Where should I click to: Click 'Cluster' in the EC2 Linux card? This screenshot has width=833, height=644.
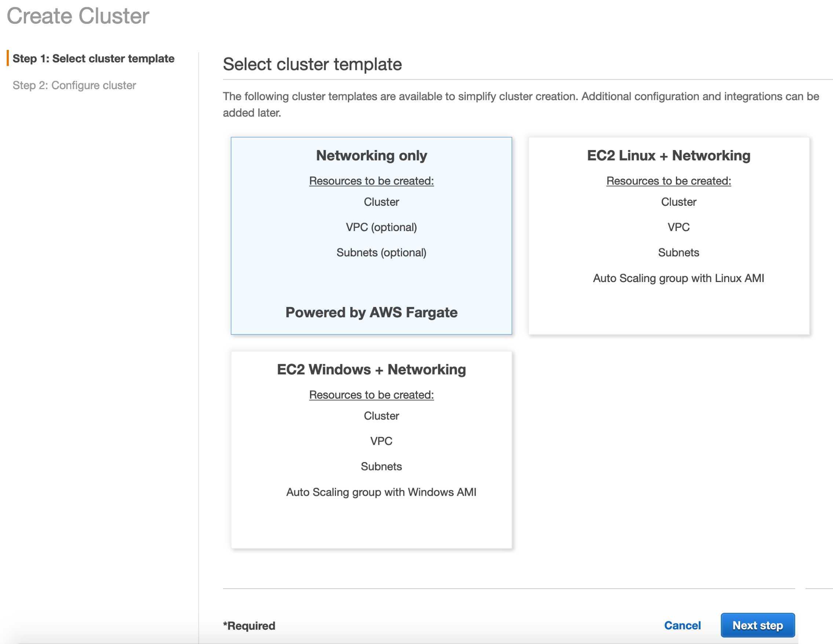678,202
